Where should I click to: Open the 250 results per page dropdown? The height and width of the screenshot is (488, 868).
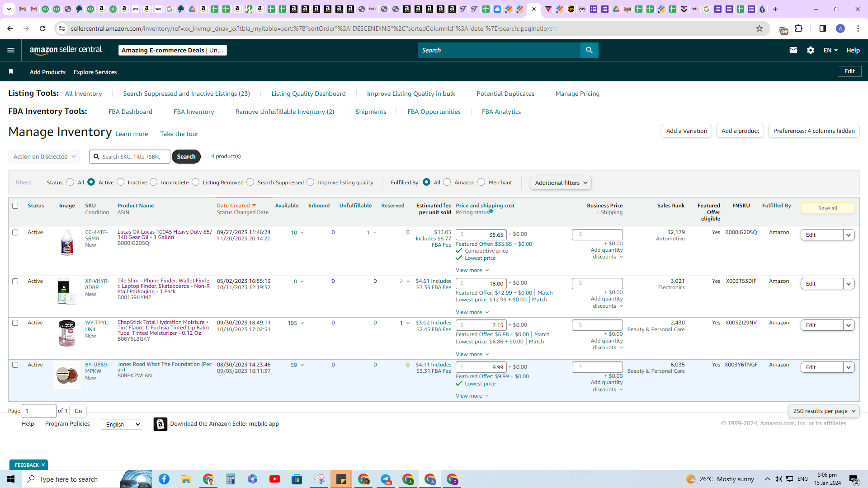pyautogui.click(x=824, y=411)
